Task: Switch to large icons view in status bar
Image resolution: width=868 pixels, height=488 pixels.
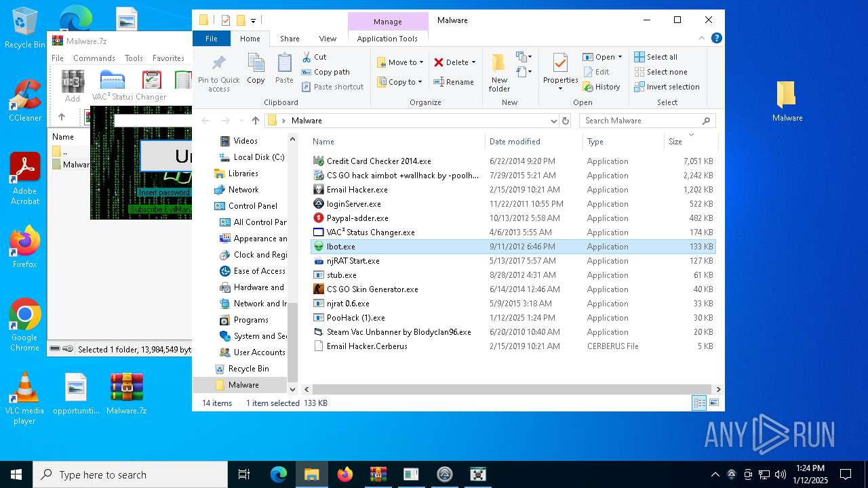Action: (714, 403)
